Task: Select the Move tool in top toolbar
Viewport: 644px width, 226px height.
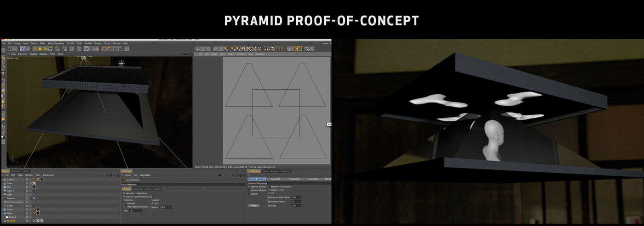Action: tap(35, 49)
